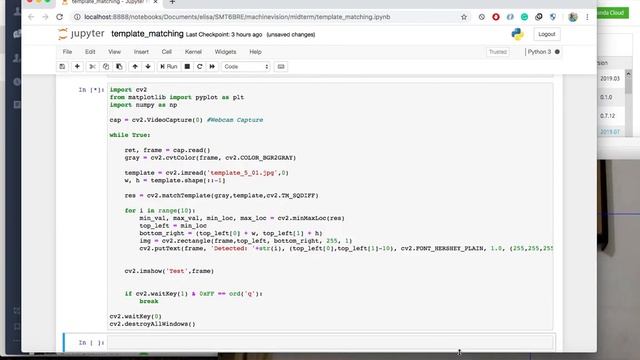The width and height of the screenshot is (640, 360).
Task: Click the 'break' statement line
Action: pos(149,301)
